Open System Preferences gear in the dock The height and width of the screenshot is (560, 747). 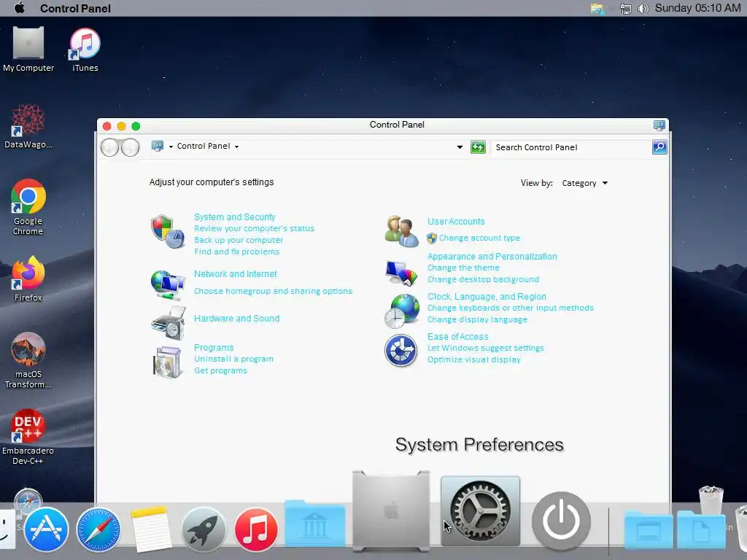(480, 511)
